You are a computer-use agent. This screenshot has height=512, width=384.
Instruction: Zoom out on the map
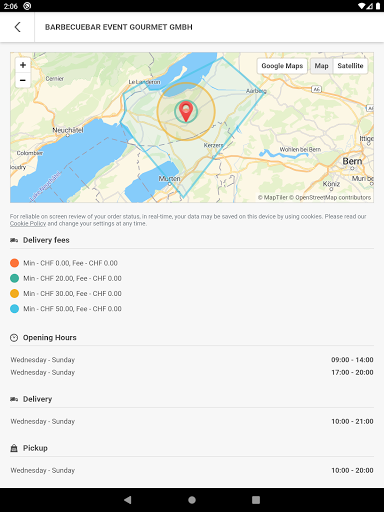click(x=23, y=80)
